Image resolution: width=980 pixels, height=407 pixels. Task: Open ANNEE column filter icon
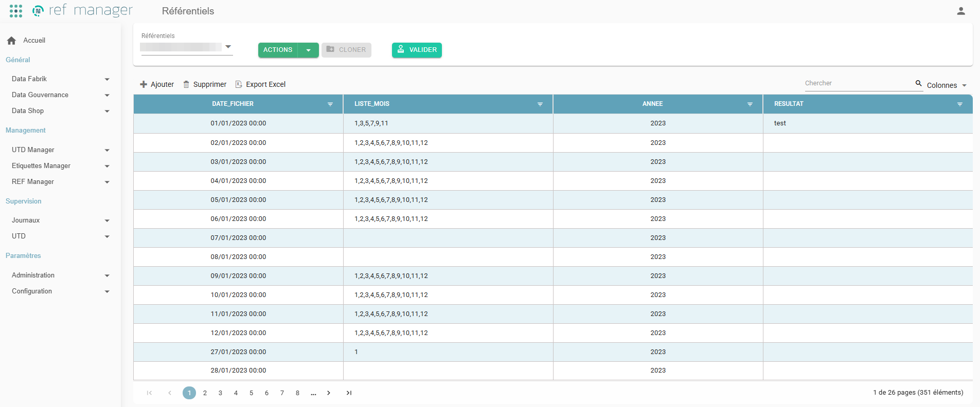750,104
